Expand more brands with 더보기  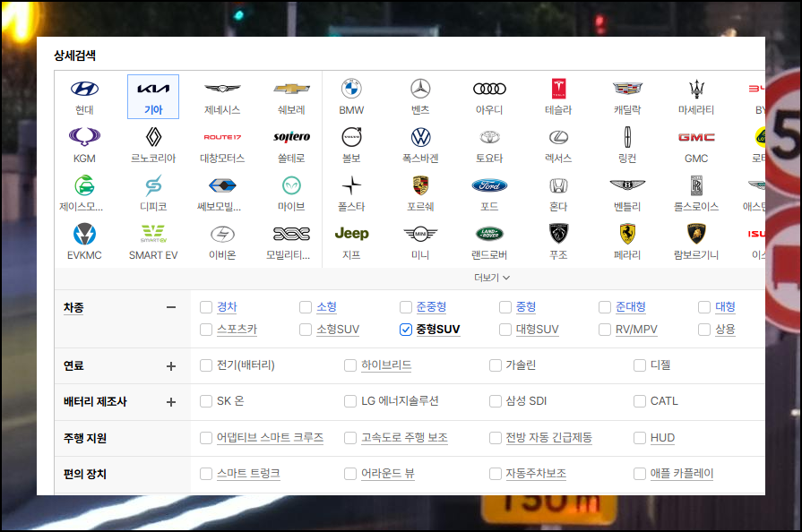[492, 278]
